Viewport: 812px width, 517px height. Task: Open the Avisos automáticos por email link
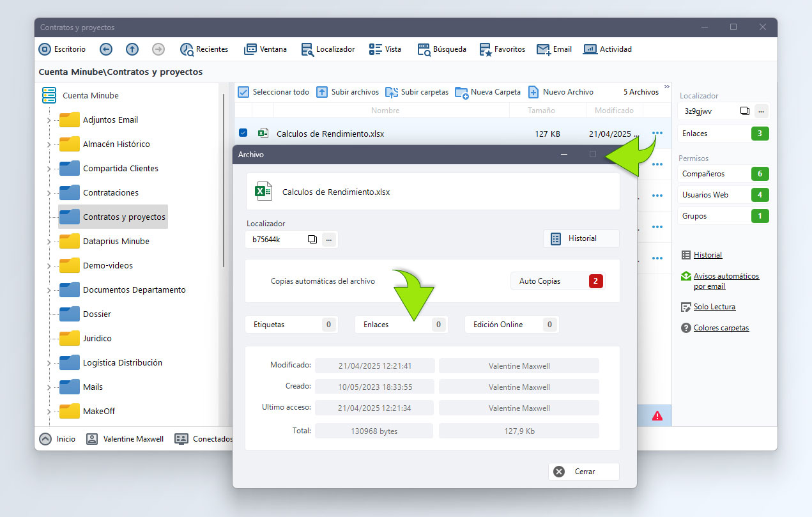[726, 281]
